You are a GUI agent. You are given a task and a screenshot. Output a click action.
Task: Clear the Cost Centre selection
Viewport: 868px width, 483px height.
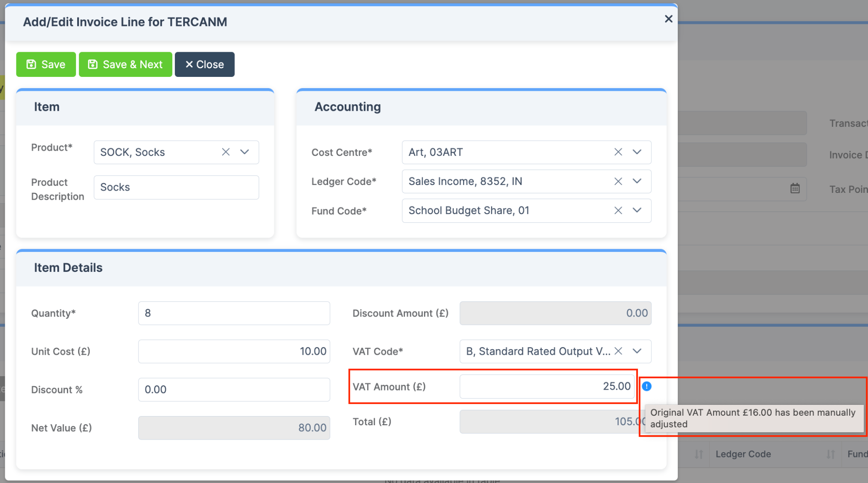pyautogui.click(x=618, y=152)
